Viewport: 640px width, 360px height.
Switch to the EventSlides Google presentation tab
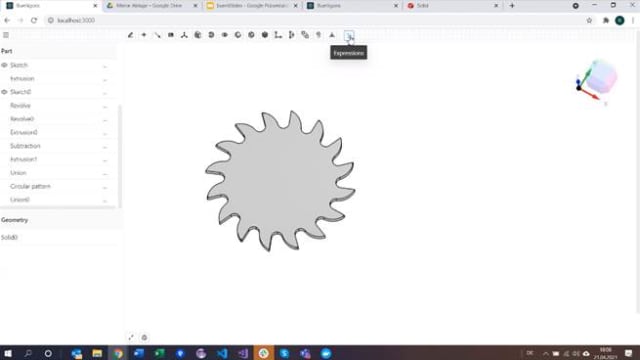coord(252,6)
